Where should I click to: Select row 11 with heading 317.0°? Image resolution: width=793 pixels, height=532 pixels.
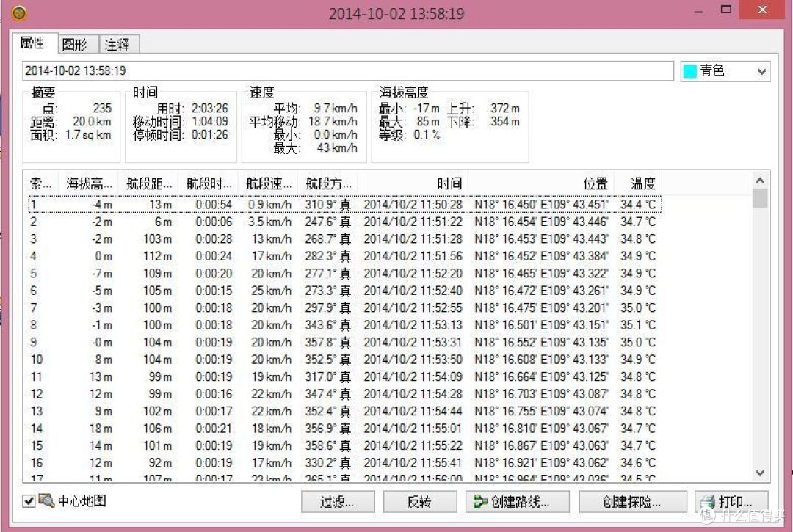[345, 376]
